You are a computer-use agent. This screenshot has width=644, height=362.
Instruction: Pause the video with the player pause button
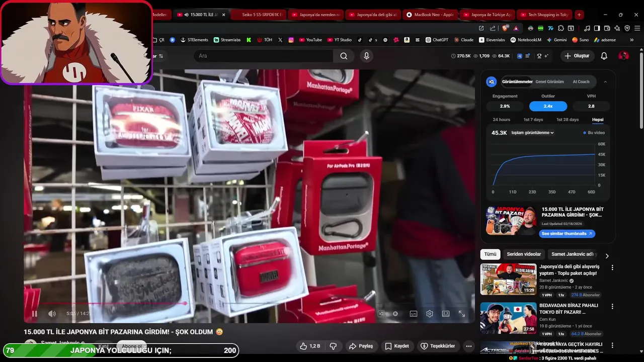tap(34, 314)
